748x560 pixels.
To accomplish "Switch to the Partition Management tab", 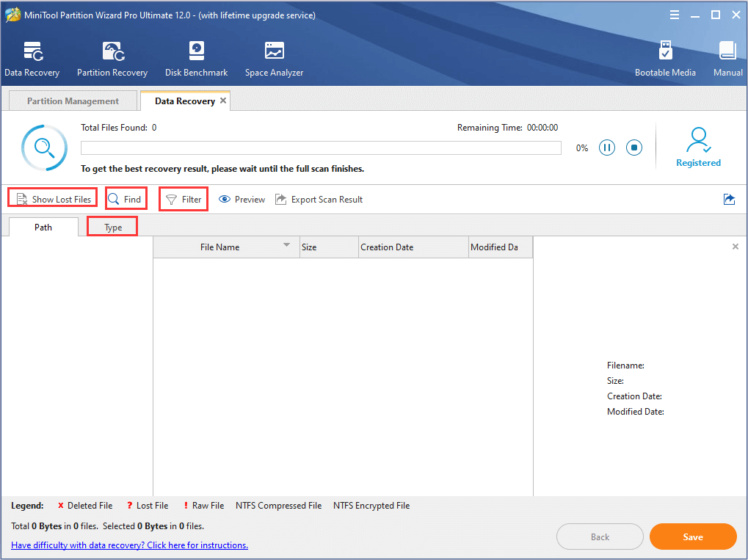I will click(x=73, y=101).
